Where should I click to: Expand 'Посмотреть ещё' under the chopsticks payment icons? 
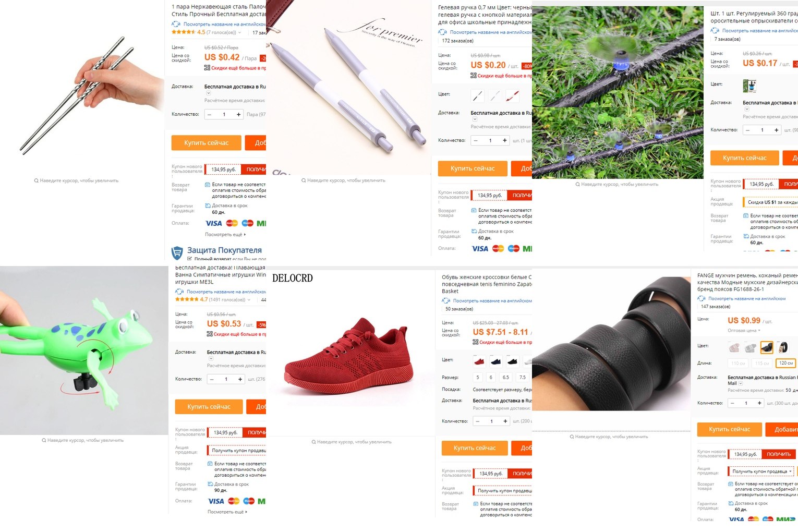point(225,235)
